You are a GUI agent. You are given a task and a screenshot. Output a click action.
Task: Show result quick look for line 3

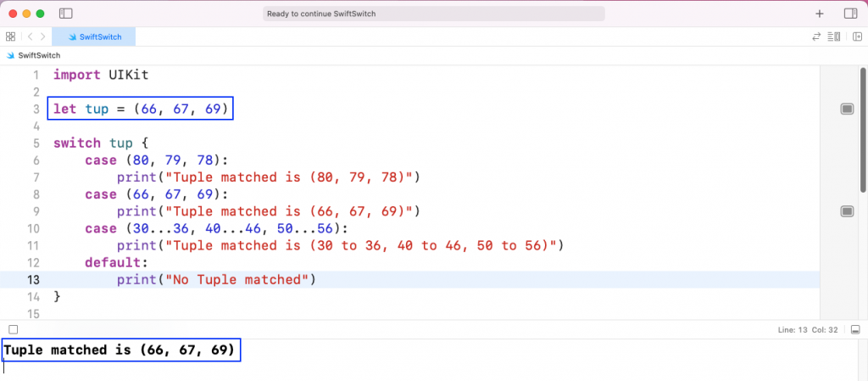point(847,109)
